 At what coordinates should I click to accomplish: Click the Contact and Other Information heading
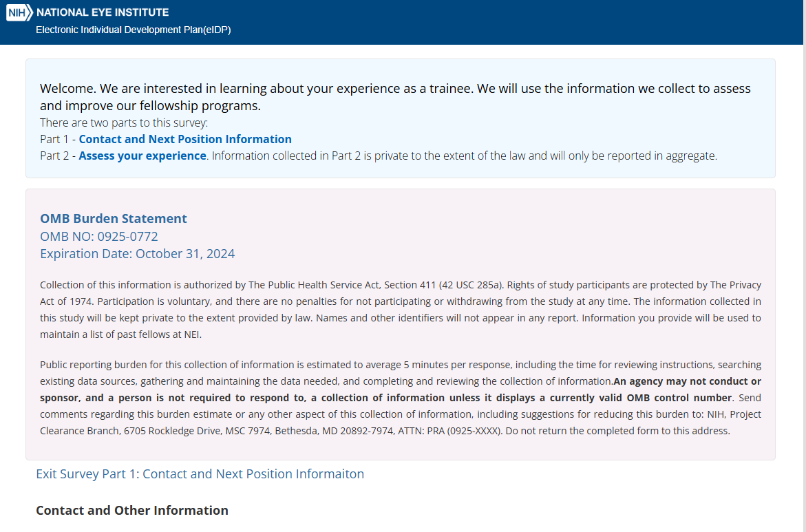[132, 510]
